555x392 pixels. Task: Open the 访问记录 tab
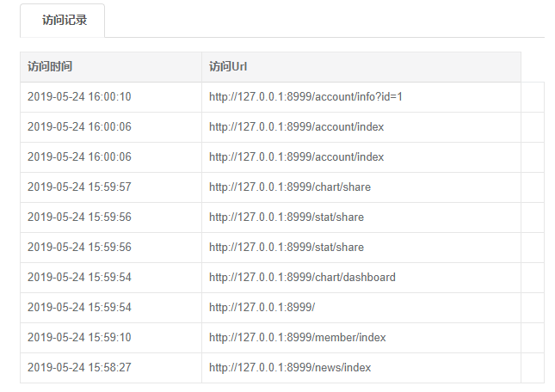tap(65, 21)
